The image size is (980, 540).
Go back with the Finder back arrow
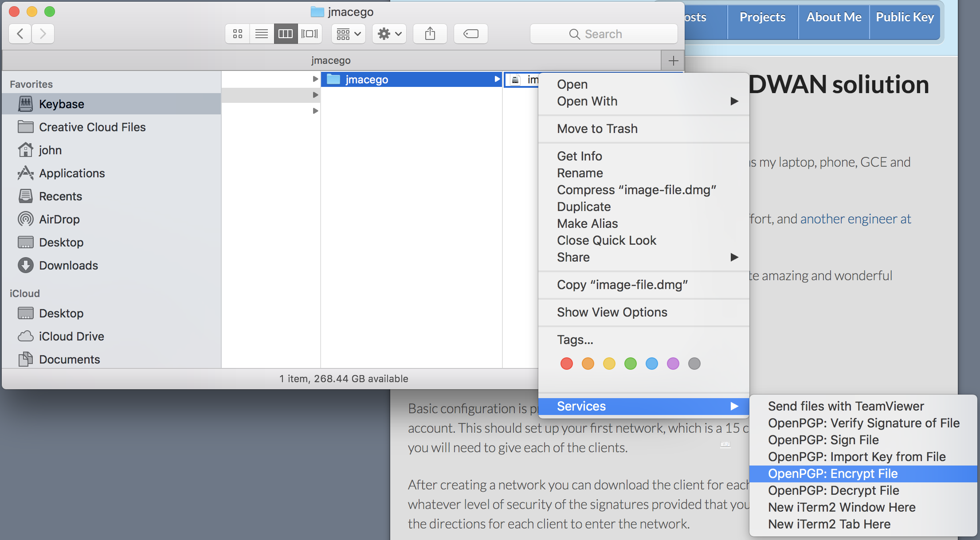coord(20,34)
